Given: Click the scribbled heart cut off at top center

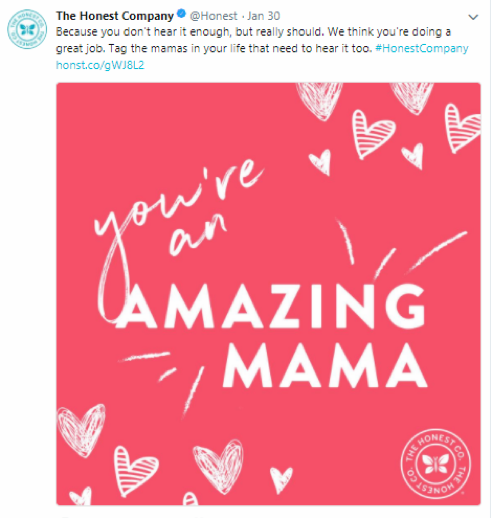Looking at the screenshot, I should [319, 101].
